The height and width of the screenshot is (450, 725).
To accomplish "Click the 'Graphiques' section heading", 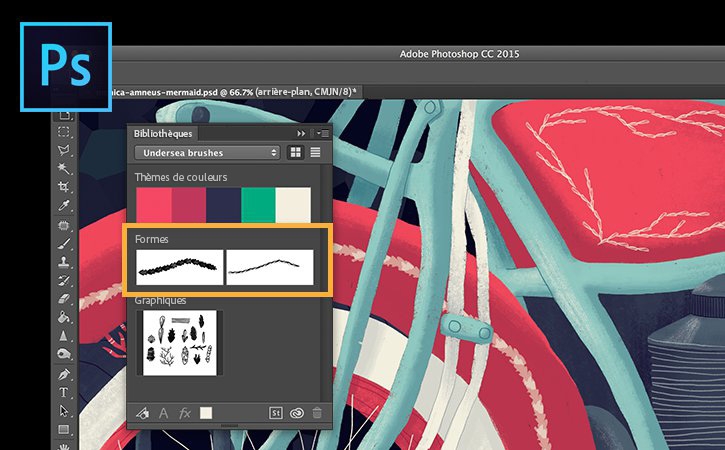I will tap(160, 301).
